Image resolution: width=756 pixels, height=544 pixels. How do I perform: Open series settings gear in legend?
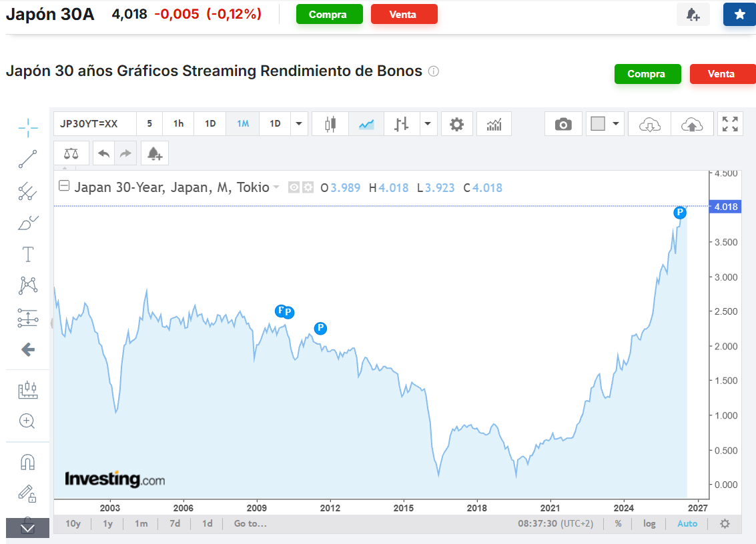click(x=308, y=187)
